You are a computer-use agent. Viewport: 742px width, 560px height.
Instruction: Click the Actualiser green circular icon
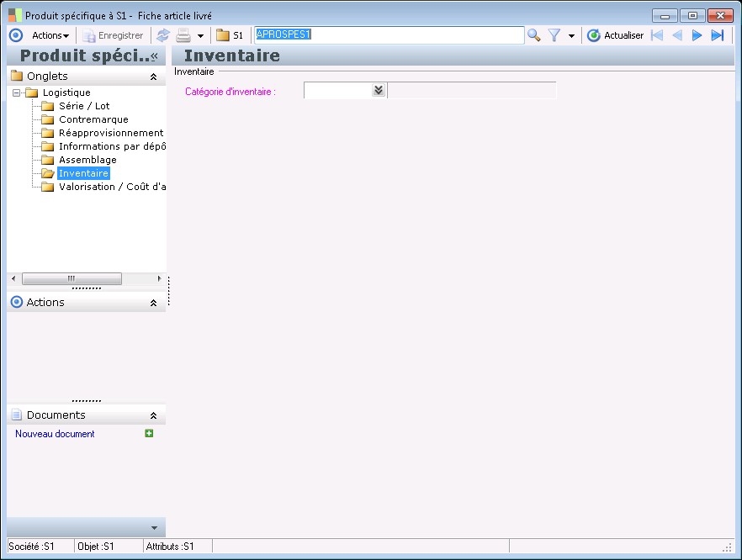coord(593,35)
